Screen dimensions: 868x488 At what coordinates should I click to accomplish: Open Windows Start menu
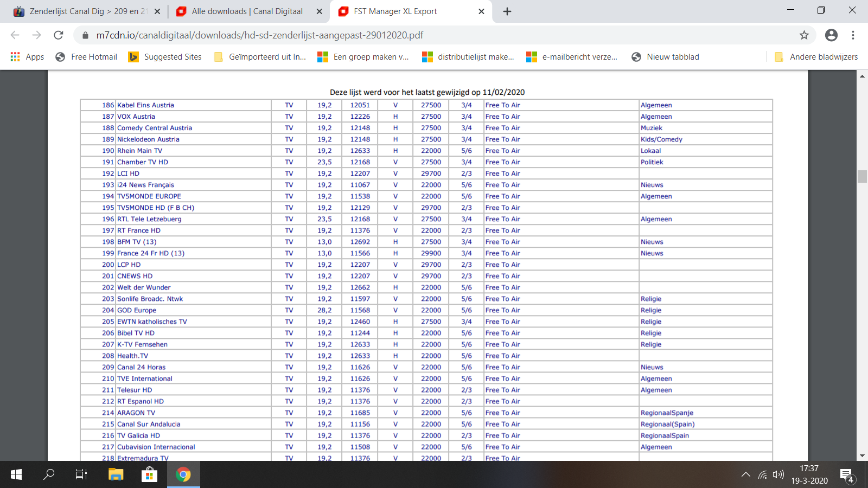tap(16, 474)
